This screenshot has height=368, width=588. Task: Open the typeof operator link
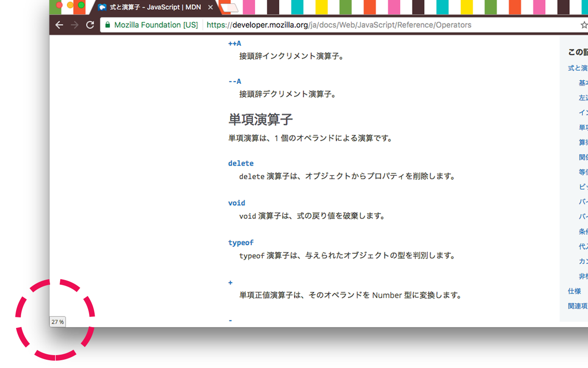pyautogui.click(x=241, y=242)
